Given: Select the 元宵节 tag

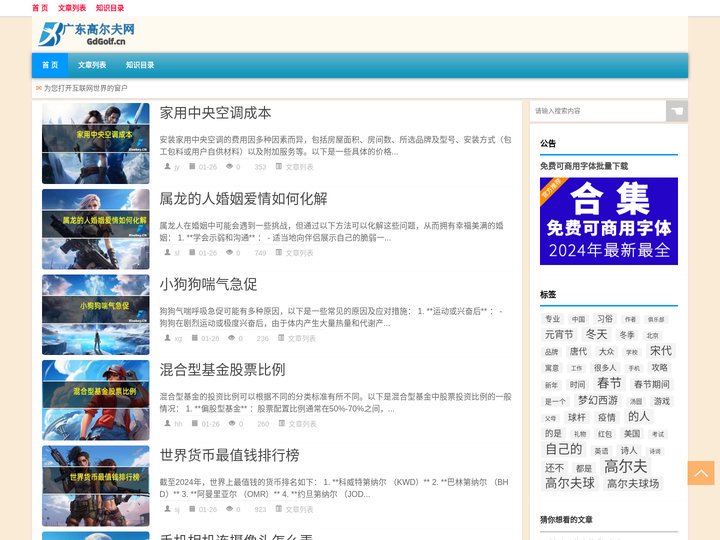Looking at the screenshot, I should [559, 335].
